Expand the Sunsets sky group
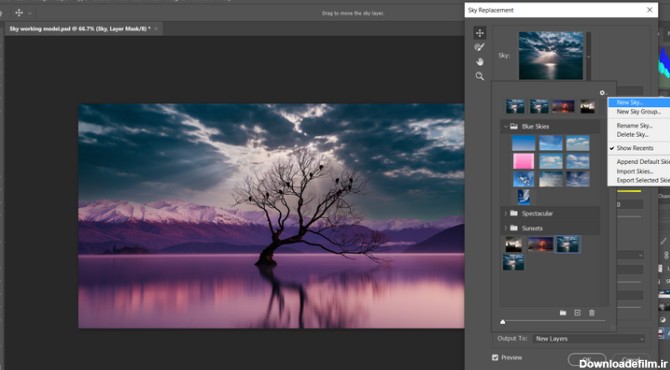The height and width of the screenshot is (370, 670). [505, 228]
